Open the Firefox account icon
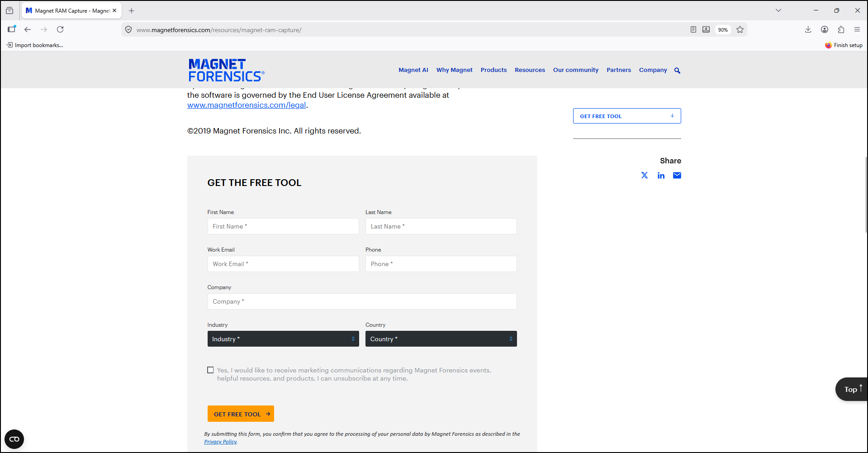The image size is (868, 453). (825, 29)
